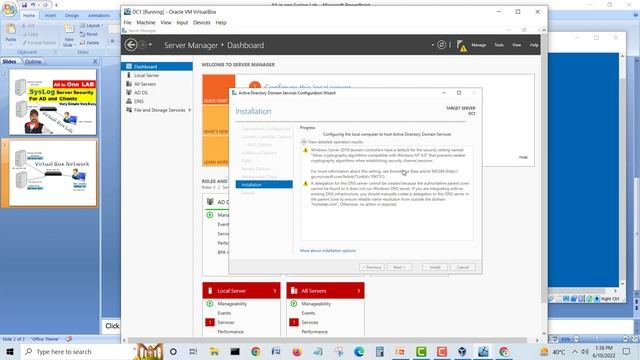This screenshot has height=360, width=640.
Task: Click Hide link on welcome tile
Action: coord(523,157)
